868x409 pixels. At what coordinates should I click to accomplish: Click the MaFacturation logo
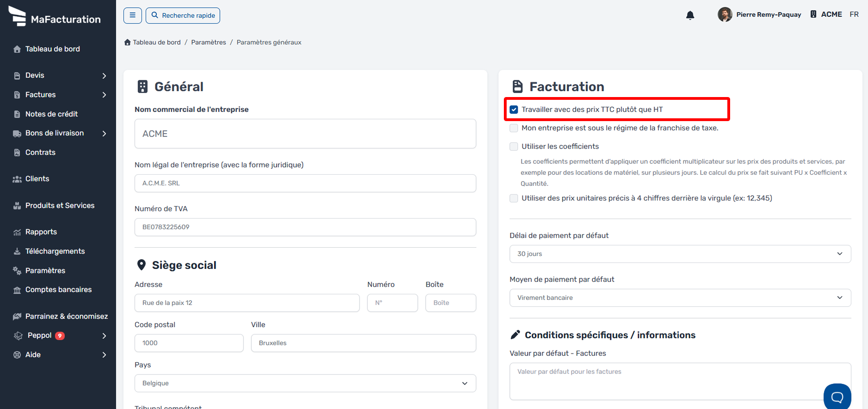55,17
